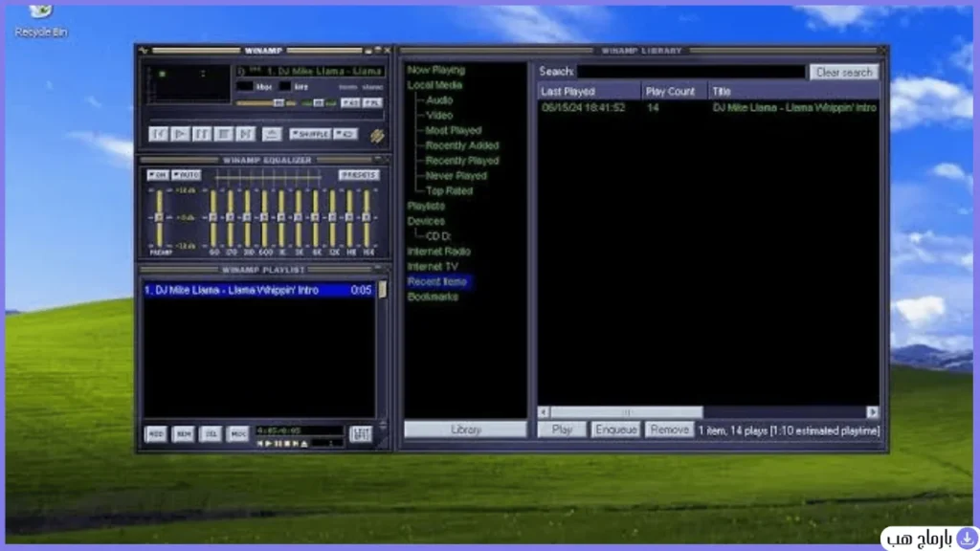
Task: Click the balance slider in Winamp
Action: click(x=319, y=103)
